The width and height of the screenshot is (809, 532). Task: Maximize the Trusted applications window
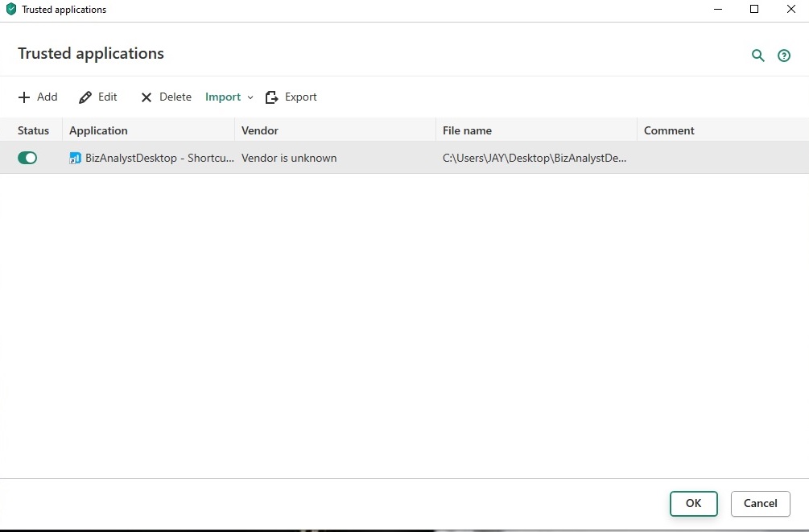[753, 10]
